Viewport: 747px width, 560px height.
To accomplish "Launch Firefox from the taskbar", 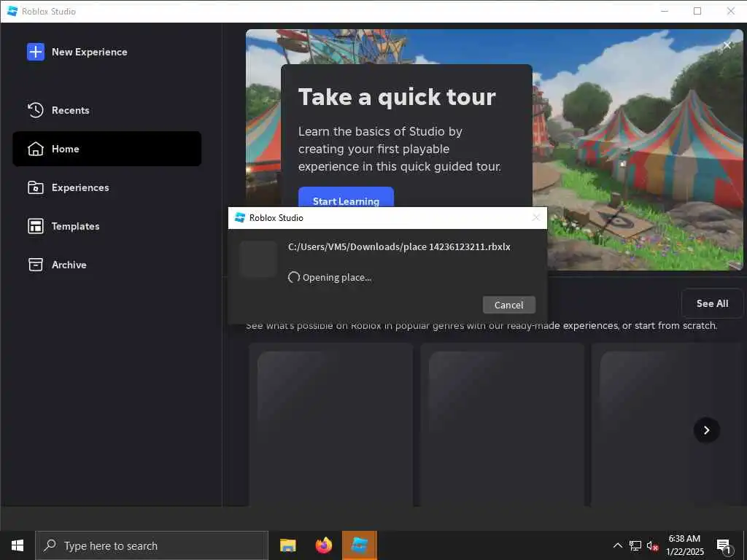I will [x=323, y=545].
